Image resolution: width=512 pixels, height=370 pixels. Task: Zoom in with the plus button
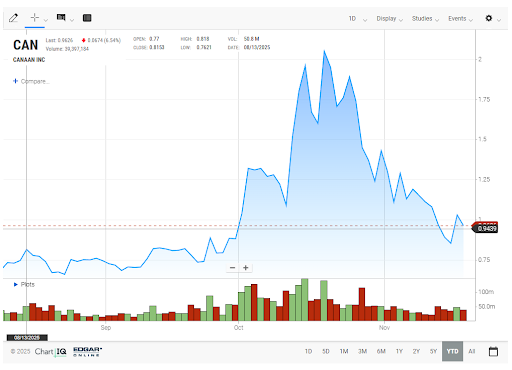click(246, 268)
